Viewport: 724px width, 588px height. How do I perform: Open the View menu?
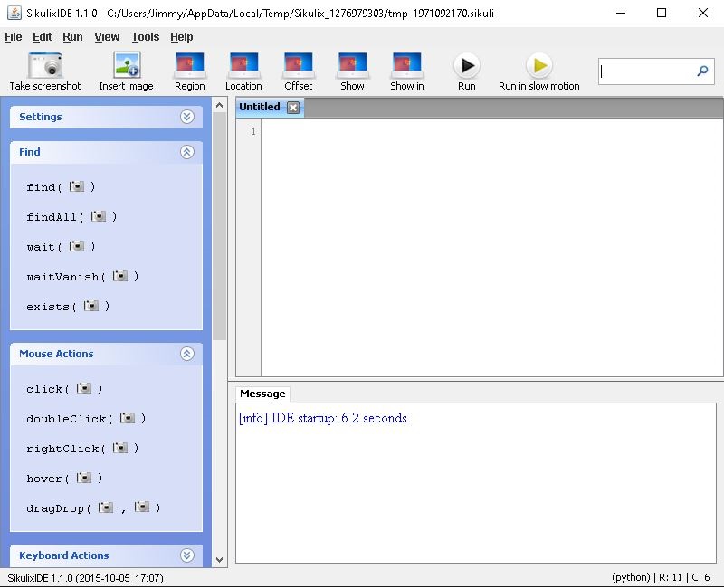click(x=107, y=37)
